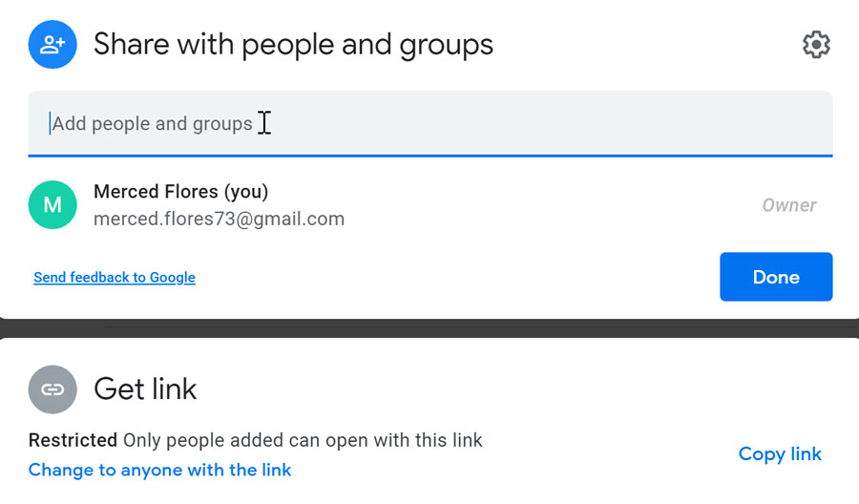
Task: Click the bold Restricted label
Action: [x=73, y=440]
